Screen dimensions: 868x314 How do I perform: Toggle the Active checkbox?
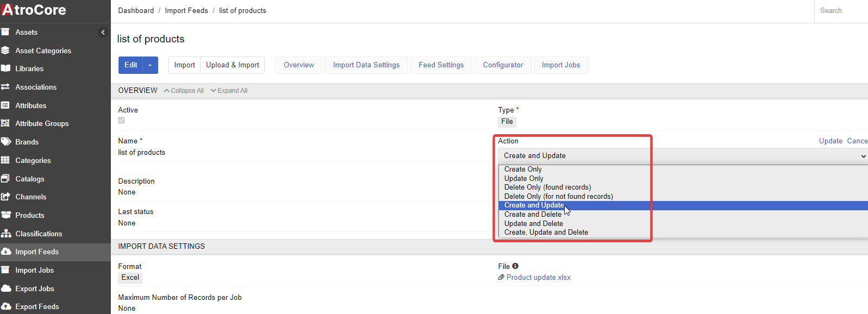[x=121, y=121]
